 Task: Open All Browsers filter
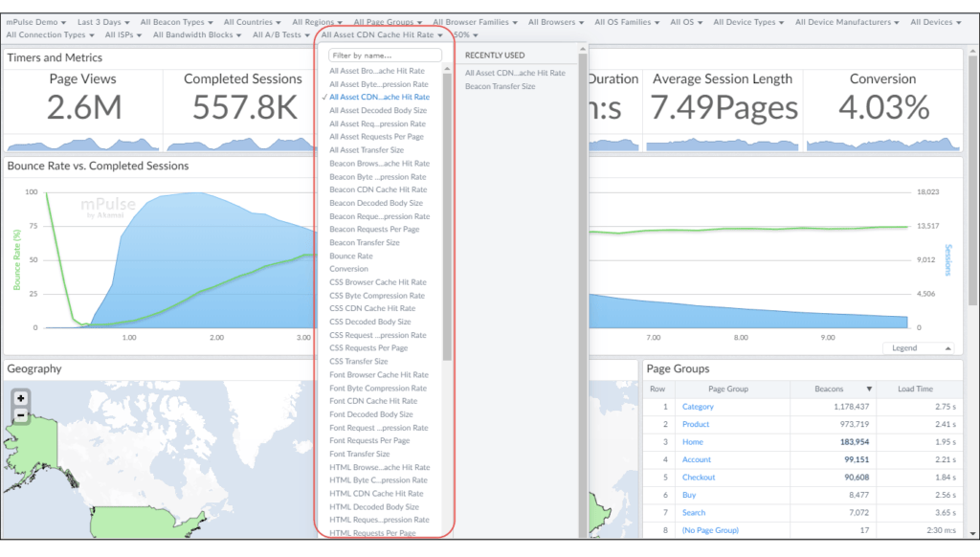pos(556,22)
